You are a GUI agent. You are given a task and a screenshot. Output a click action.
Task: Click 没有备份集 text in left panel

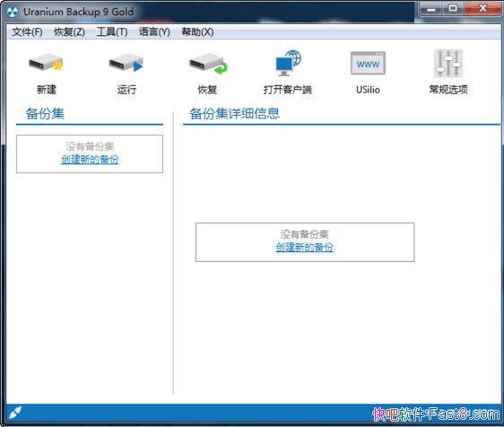[x=90, y=146]
